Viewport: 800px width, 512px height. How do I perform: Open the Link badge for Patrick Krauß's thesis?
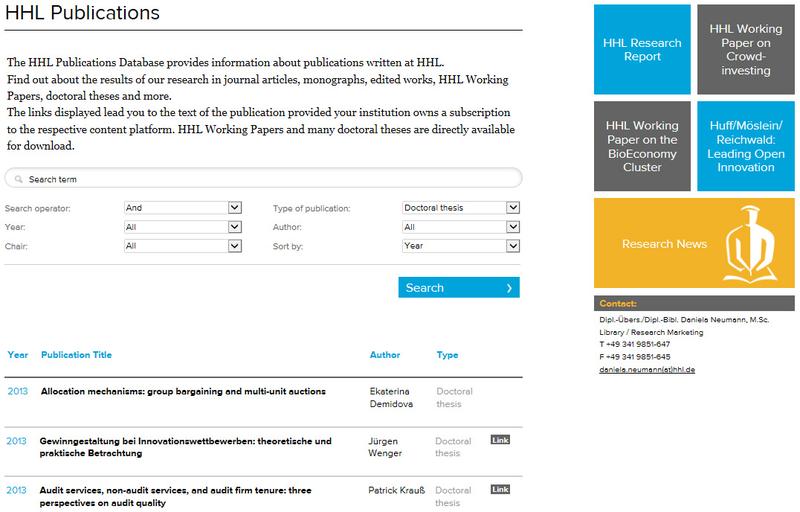pos(500,489)
